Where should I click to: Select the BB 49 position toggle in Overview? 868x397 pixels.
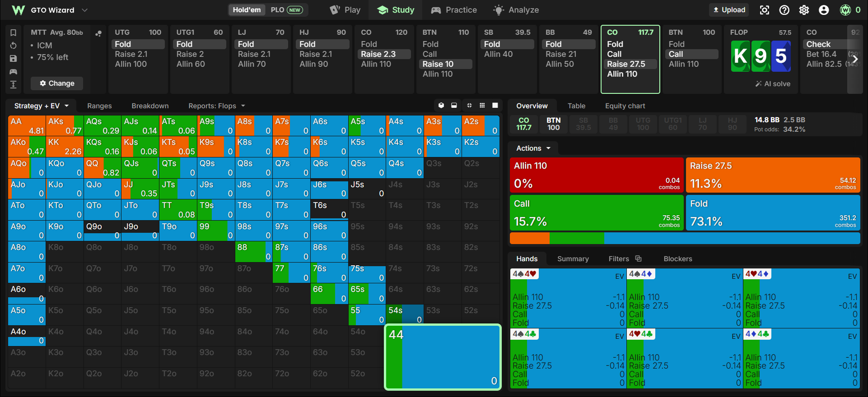pos(613,124)
